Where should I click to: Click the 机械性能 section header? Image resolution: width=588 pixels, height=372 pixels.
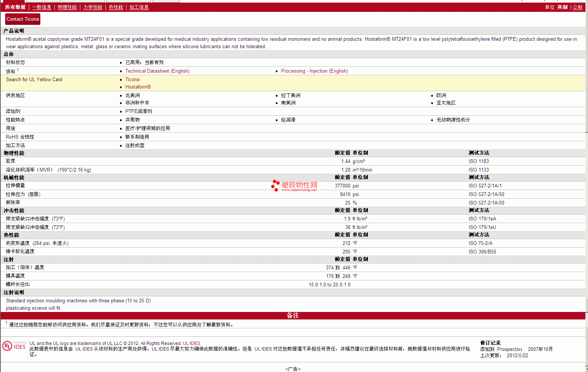[x=14, y=178]
